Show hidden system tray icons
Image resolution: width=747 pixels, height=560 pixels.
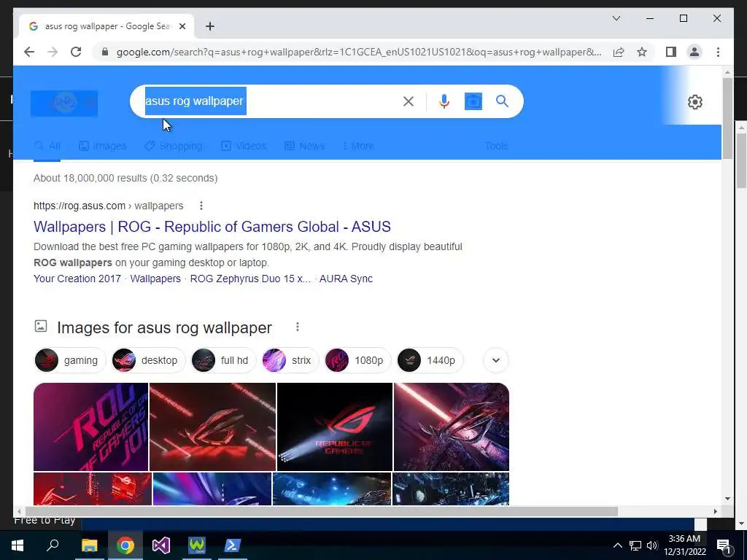point(617,545)
